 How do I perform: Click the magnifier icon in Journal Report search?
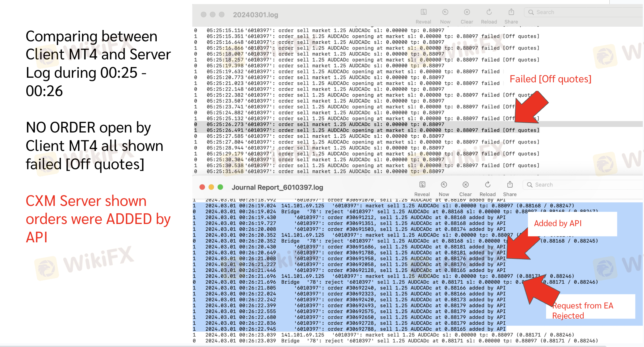[530, 185]
